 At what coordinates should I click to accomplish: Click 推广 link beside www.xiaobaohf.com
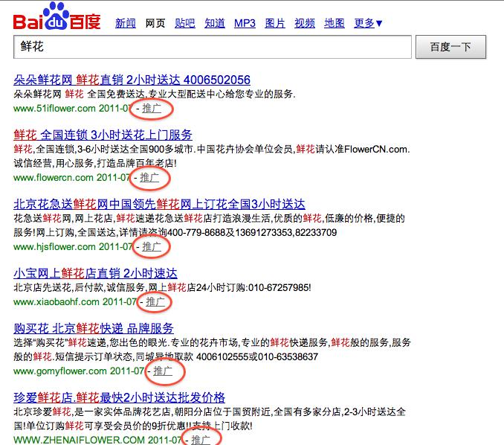(x=155, y=302)
